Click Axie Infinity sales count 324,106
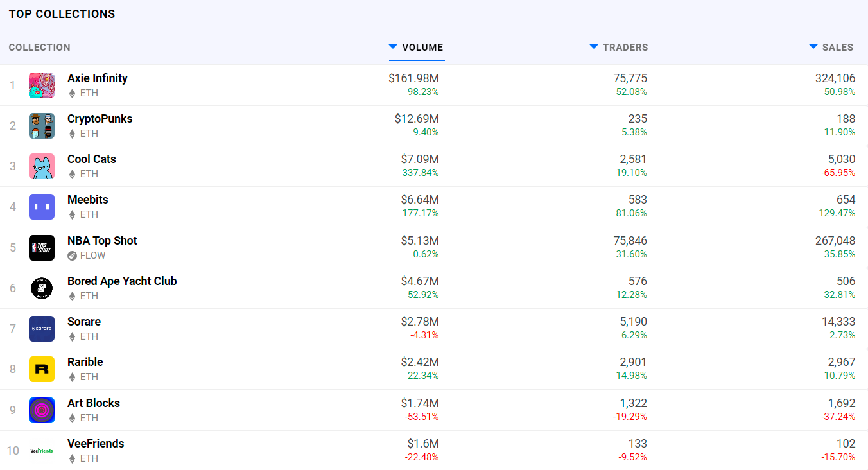This screenshot has width=868, height=470. (x=835, y=78)
